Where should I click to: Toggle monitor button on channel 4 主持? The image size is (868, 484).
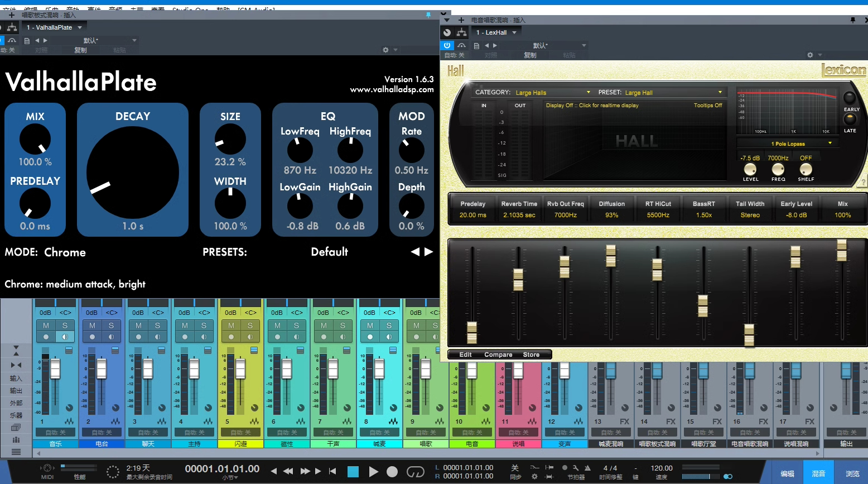[204, 337]
